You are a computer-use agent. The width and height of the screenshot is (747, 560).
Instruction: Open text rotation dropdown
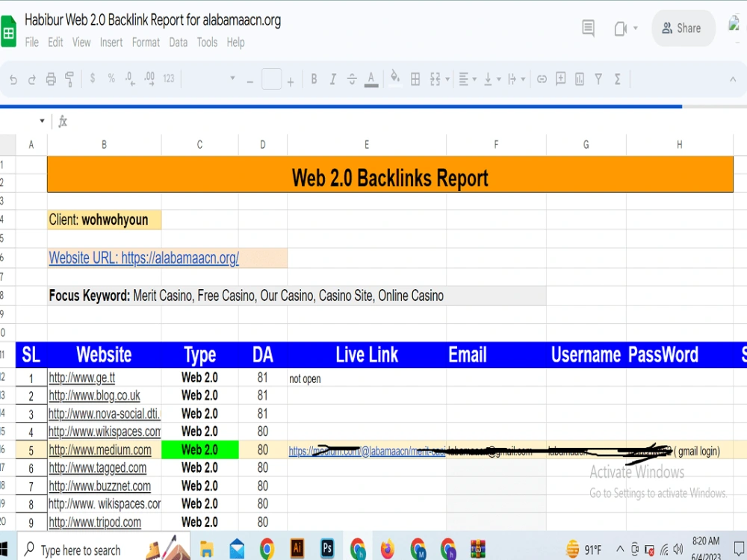[516, 79]
